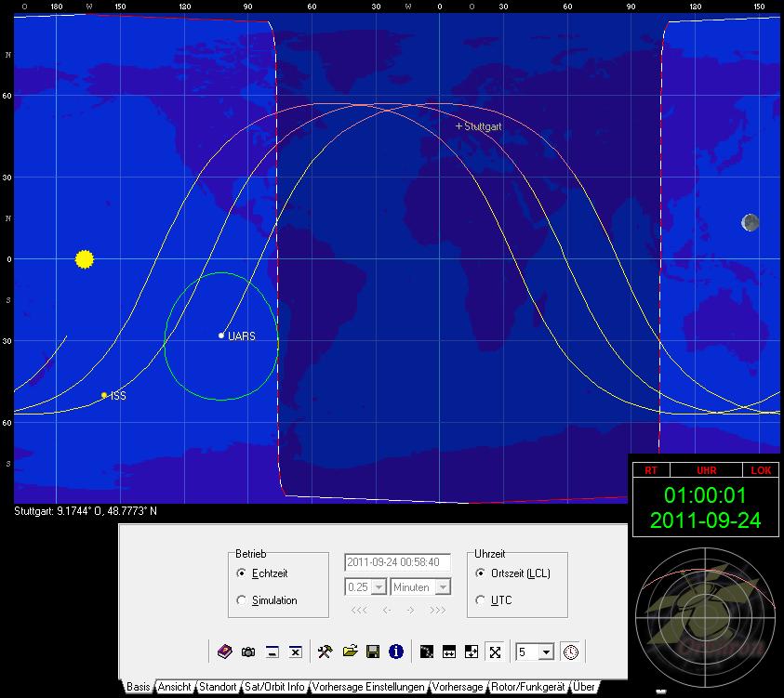Screen dimensions: 784x698
Task: Click the date-time input field
Action: [397, 562]
